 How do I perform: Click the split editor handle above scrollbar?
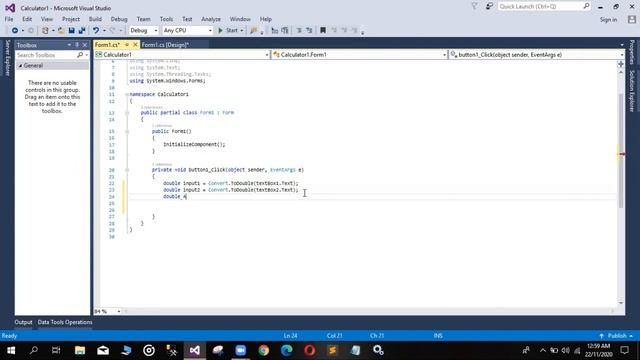(621, 64)
